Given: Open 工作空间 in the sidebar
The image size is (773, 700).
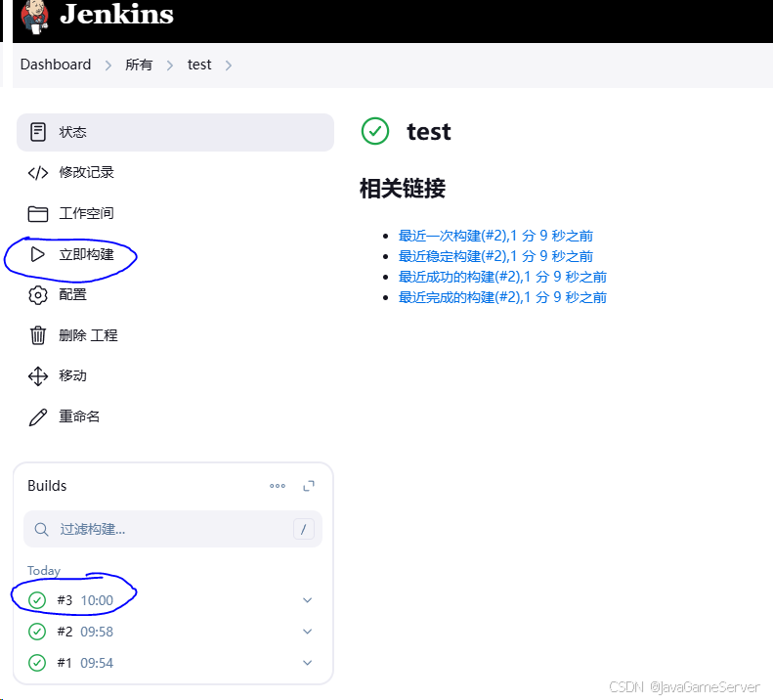Looking at the screenshot, I should coord(86,213).
